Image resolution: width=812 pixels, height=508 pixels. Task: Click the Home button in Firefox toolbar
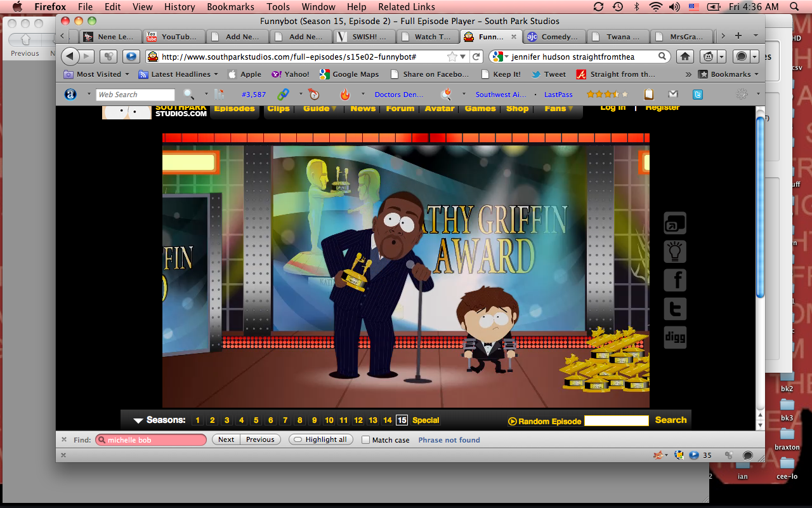(685, 57)
